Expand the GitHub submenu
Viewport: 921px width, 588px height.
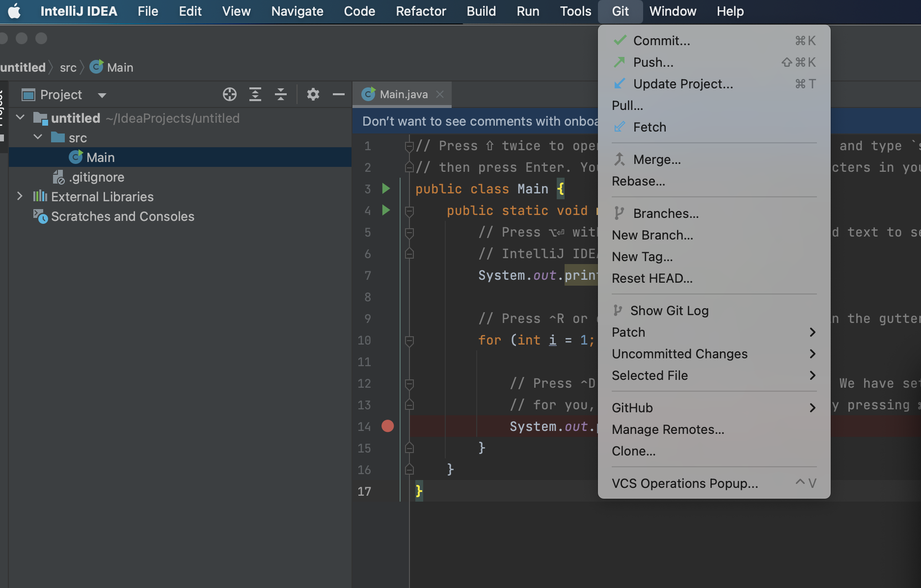point(813,408)
